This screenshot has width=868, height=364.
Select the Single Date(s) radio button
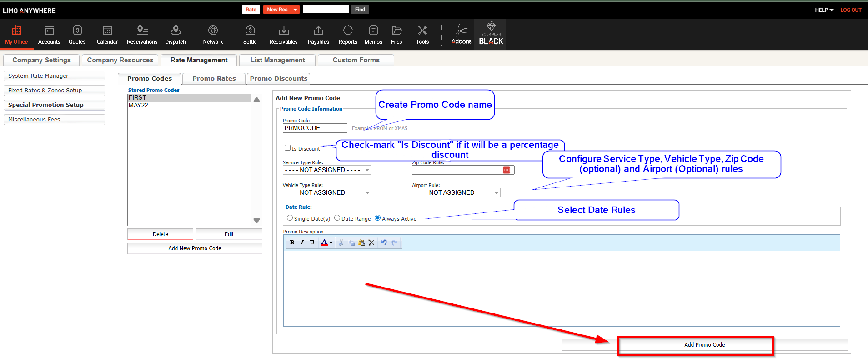(x=290, y=218)
